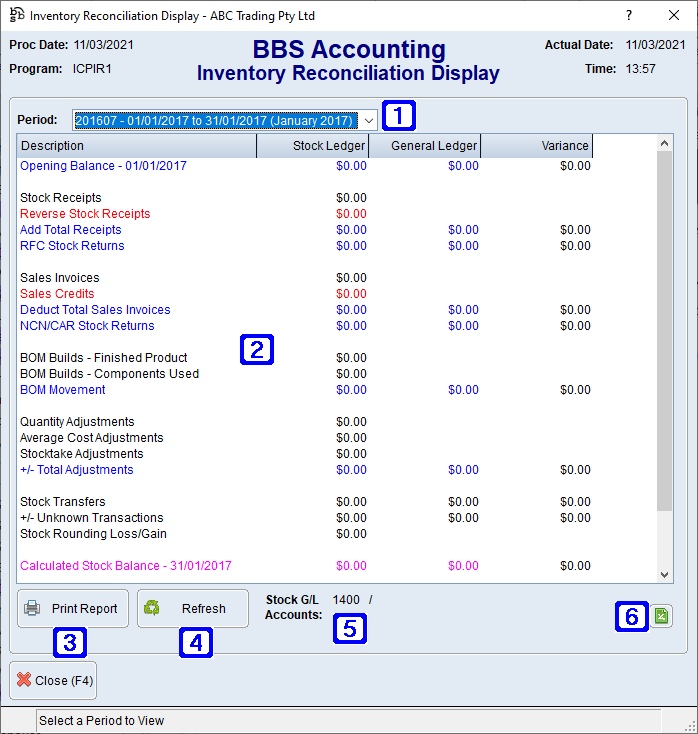Select the Deduct Total Sales Invoices row
Image resolution: width=698 pixels, height=734 pixels.
click(305, 309)
